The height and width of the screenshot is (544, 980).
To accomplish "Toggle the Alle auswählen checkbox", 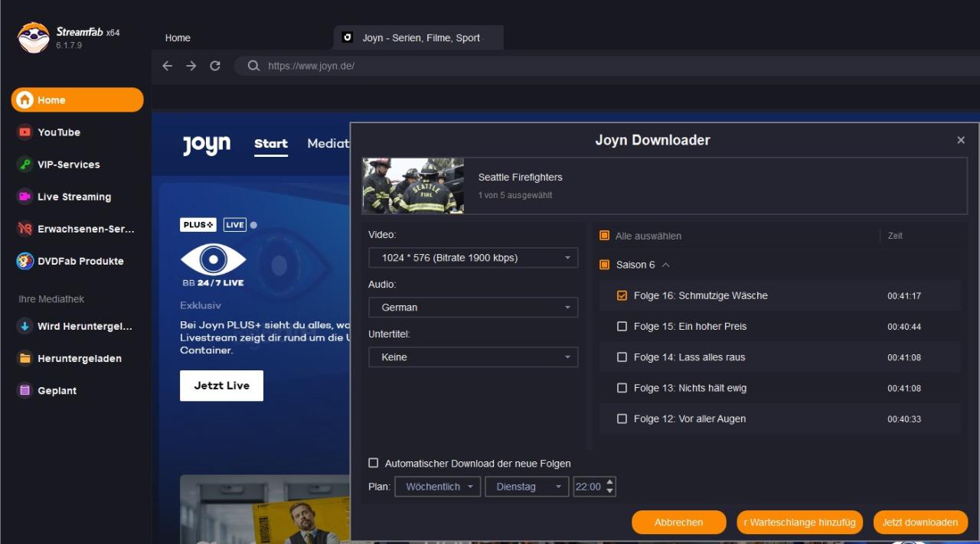I will 604,236.
